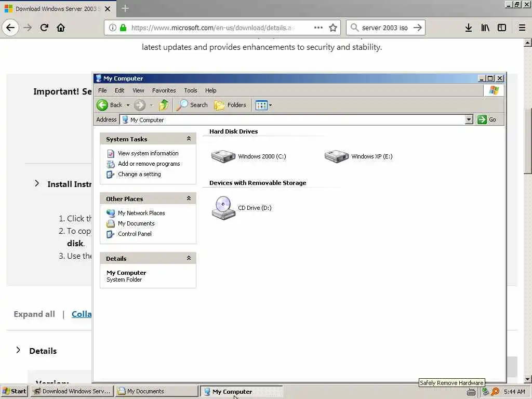Open page actions ellipsis menu

click(x=318, y=28)
